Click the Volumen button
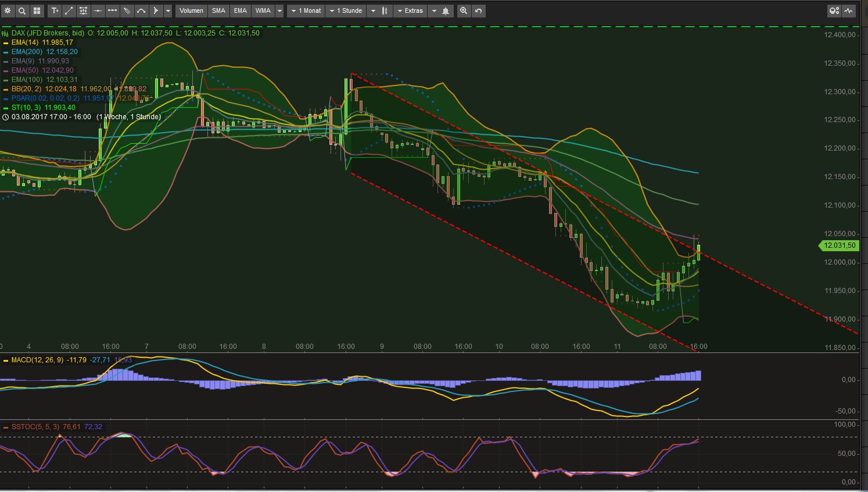Screen dimensions: 868x492 (x=191, y=10)
